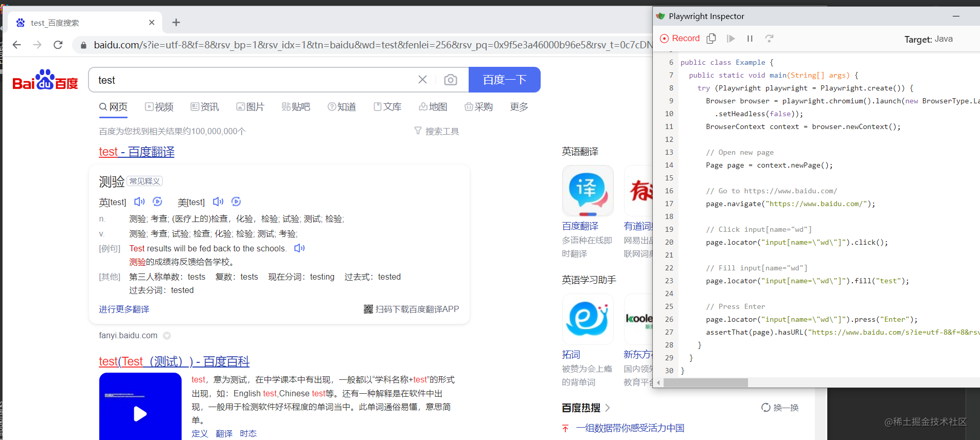Play the example sentence audio icon
Screen dimensions: 980x440
click(x=299, y=248)
